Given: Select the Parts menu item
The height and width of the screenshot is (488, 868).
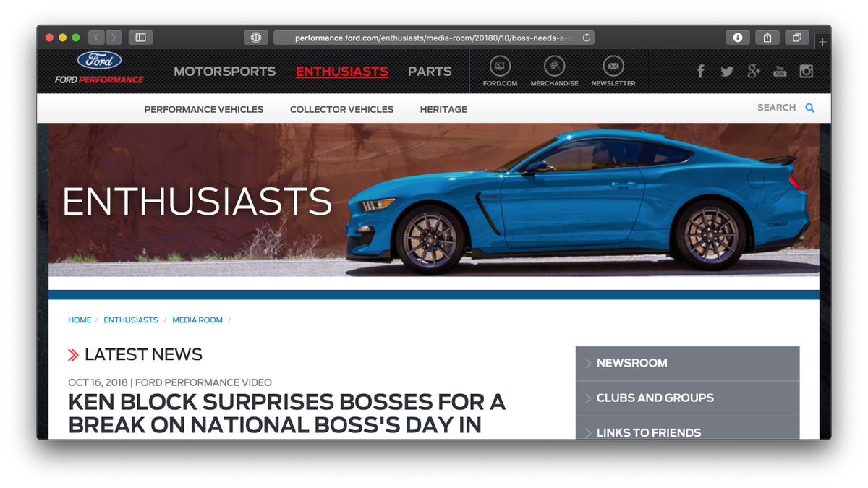Looking at the screenshot, I should [x=430, y=72].
